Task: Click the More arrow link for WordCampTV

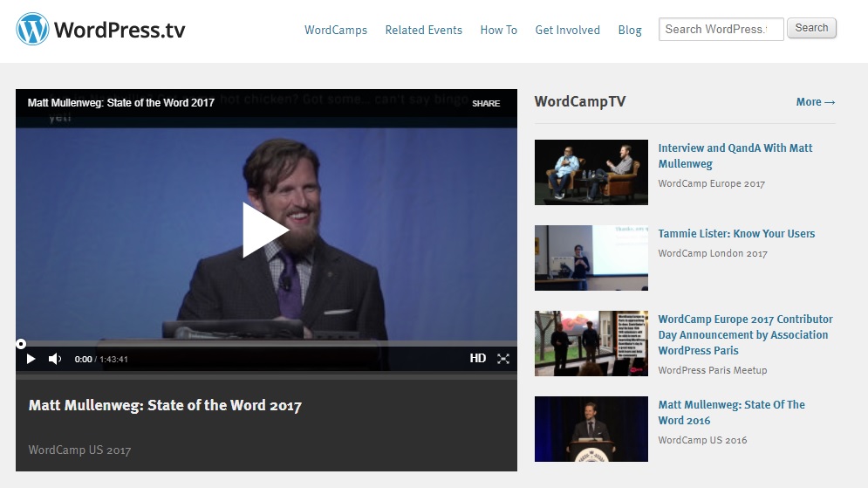Action: pos(816,102)
